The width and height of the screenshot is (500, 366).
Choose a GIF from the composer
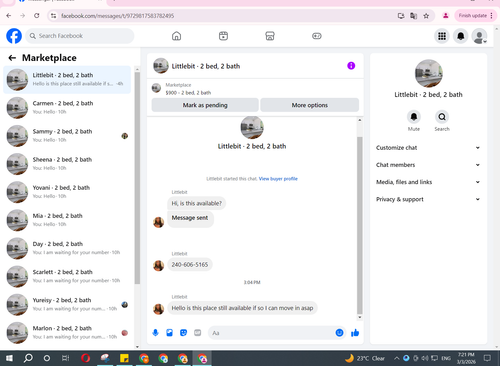(198, 333)
